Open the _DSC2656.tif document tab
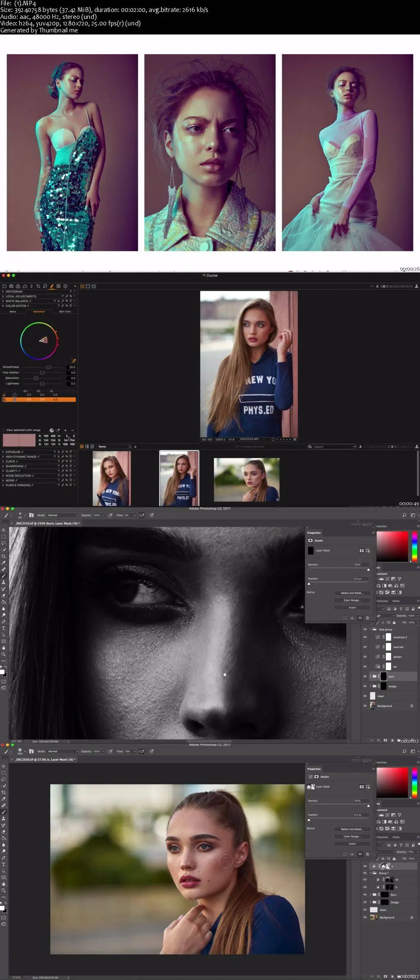The width and height of the screenshot is (420, 980). tap(43, 759)
